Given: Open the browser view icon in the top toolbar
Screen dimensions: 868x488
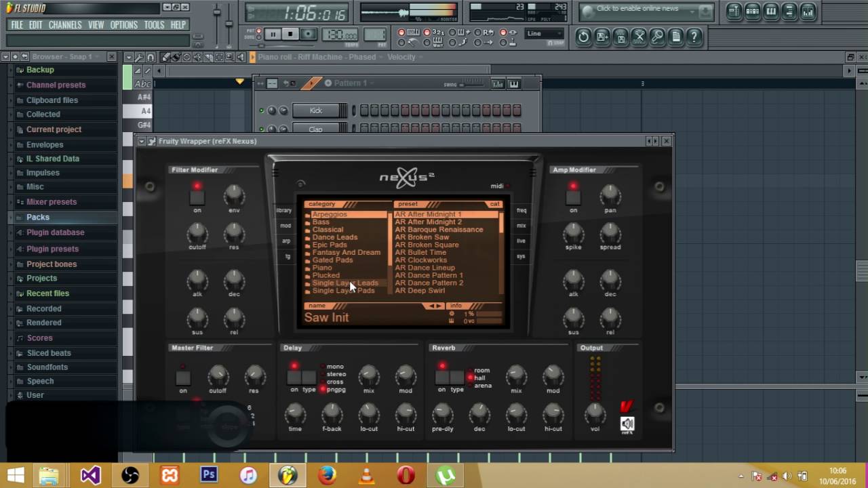Looking at the screenshot, I should 789,11.
